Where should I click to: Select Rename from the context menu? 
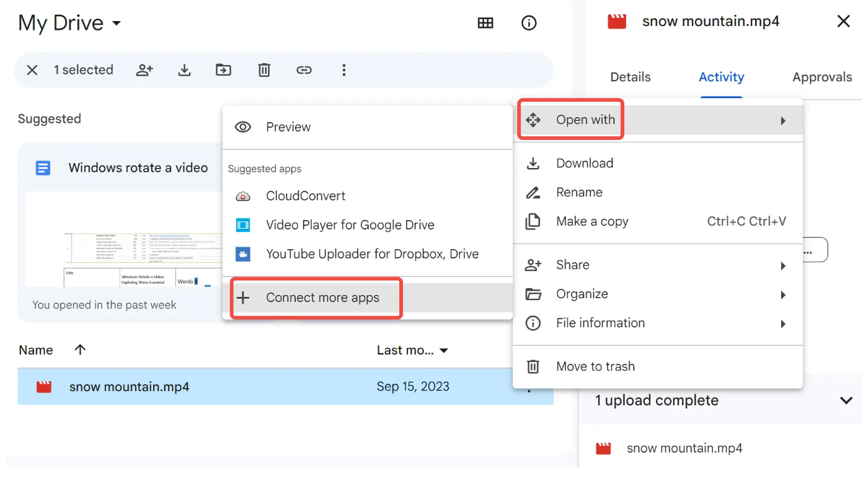click(578, 192)
